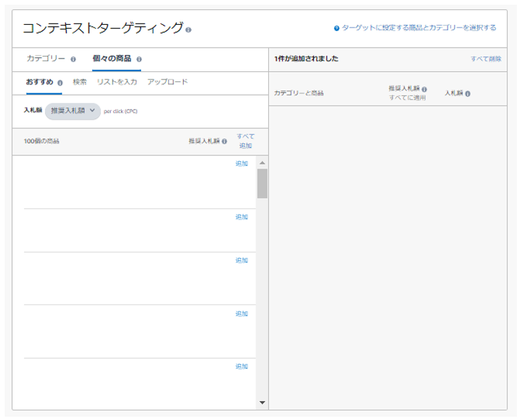Click info icon next to カテゴリー tab
Viewport: 525px width, 420px height.
pyautogui.click(x=73, y=59)
